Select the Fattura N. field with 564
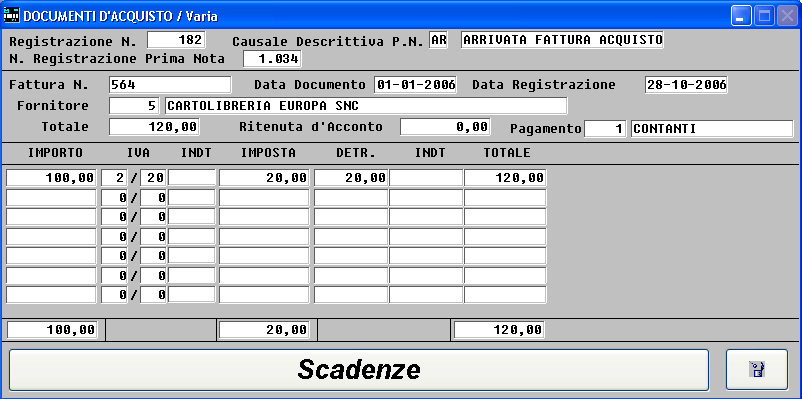The width and height of the screenshot is (802, 399). click(x=170, y=85)
